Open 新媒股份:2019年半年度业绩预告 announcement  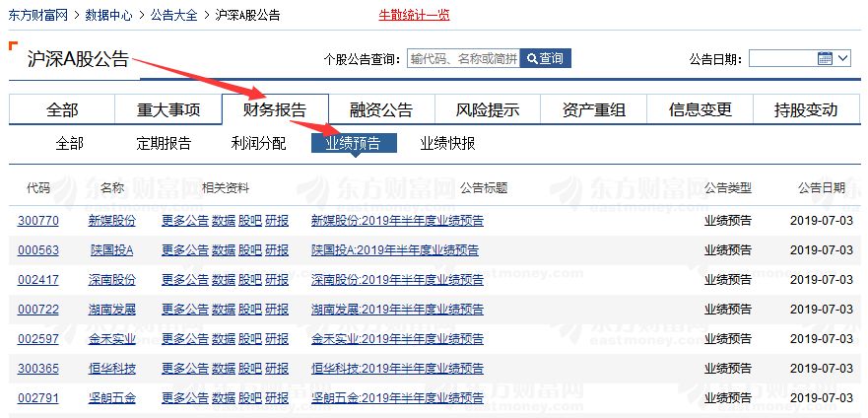(x=397, y=221)
